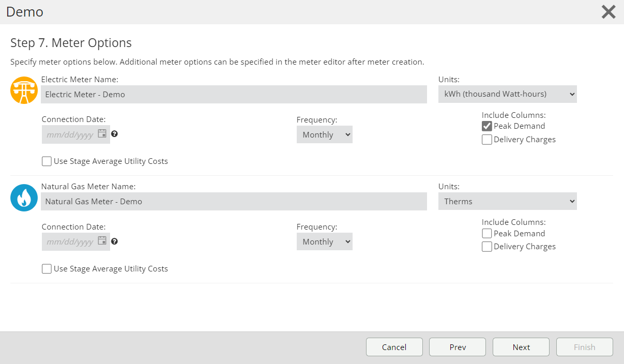Screen dimensions: 624x364
Task: Check Use Stage Average Utility Costs for electric
Action: coord(47,161)
